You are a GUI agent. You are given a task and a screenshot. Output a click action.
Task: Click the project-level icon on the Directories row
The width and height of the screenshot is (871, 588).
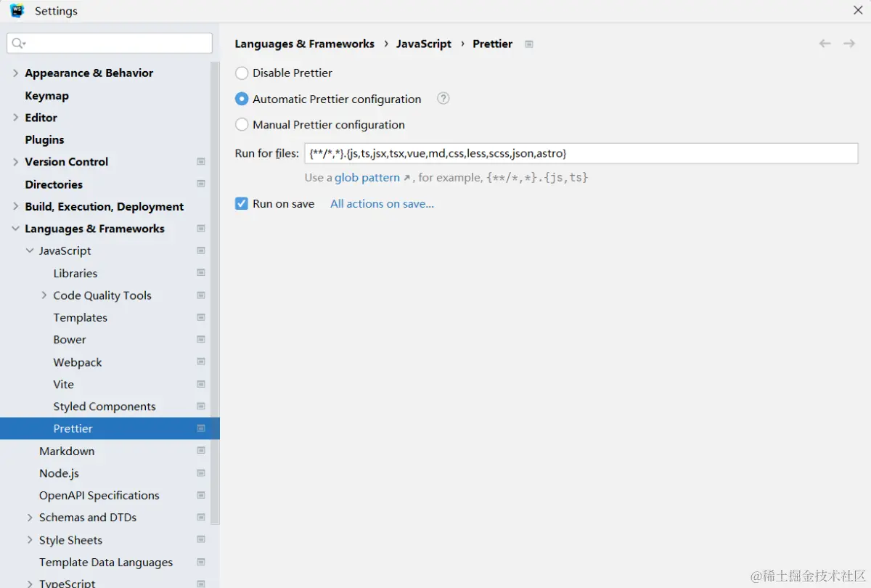click(201, 184)
